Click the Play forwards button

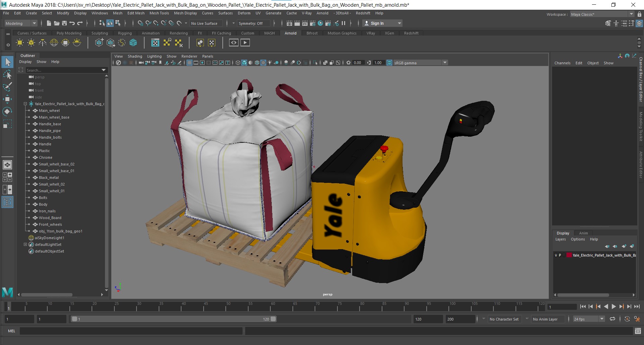click(613, 306)
